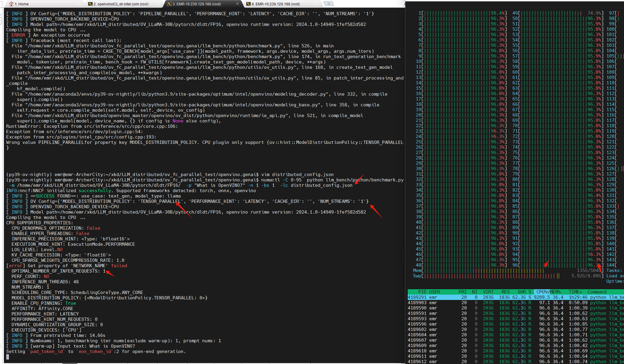Click the 'Get property of NETWORK_NAME failed' line
The width and height of the screenshot is (624, 364).
(x=67, y=266)
